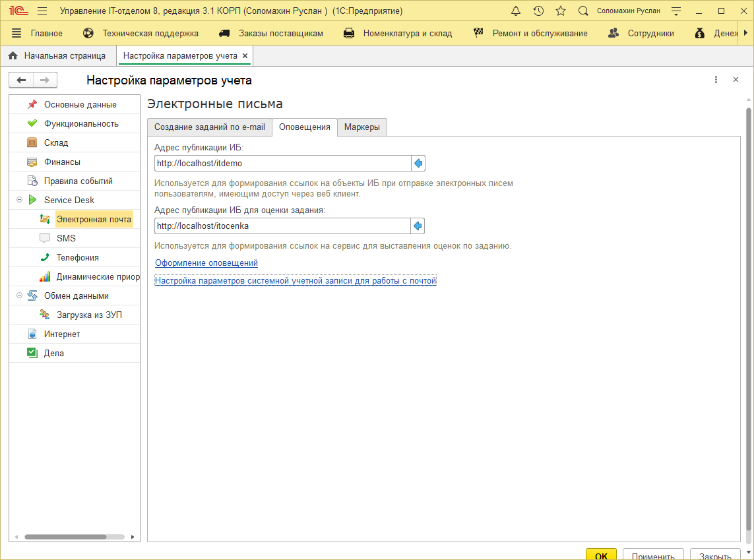Click blue arrow next to itocenka address
Viewport: 754px width, 560px height.
coord(418,226)
